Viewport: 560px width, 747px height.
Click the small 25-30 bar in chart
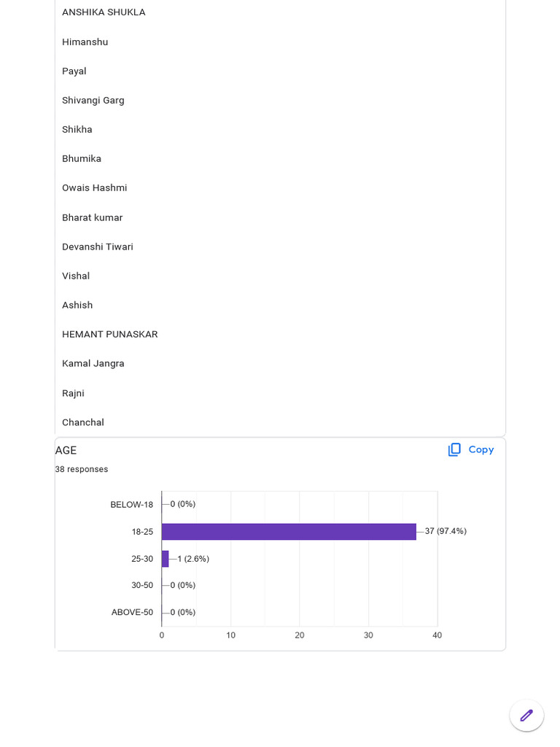[x=166, y=559]
